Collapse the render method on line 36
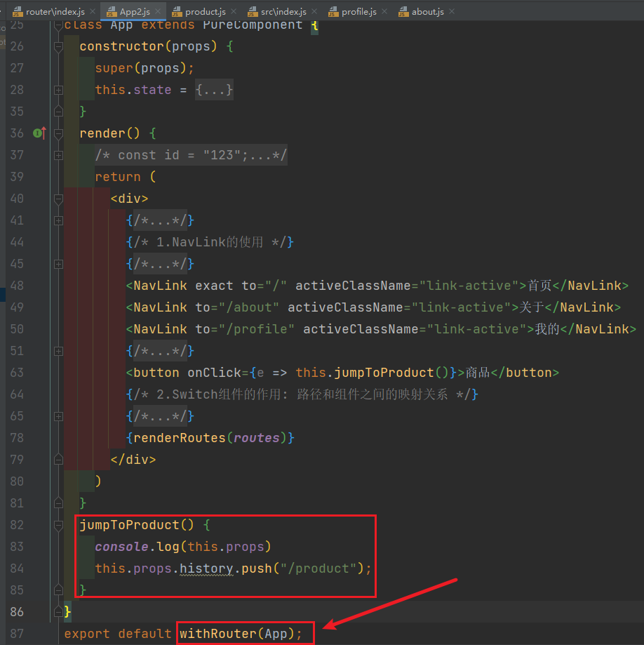Viewport: 644px width, 645px height. pos(58,133)
